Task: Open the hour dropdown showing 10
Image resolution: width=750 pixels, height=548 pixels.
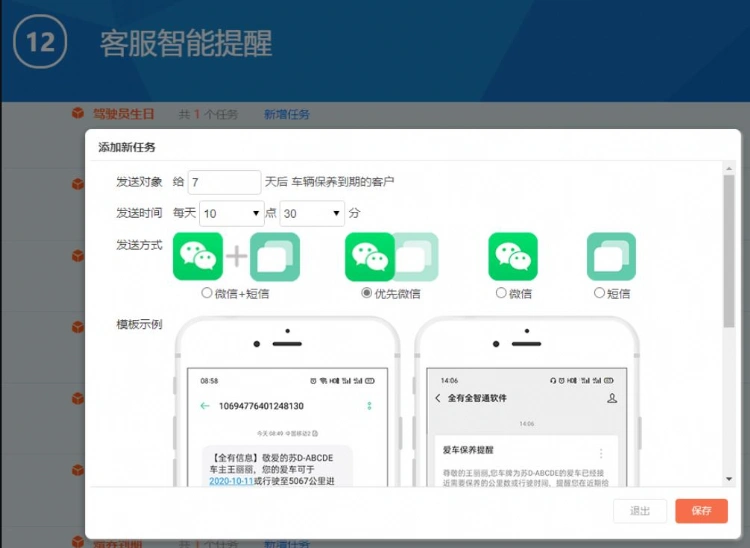Action: tap(232, 213)
